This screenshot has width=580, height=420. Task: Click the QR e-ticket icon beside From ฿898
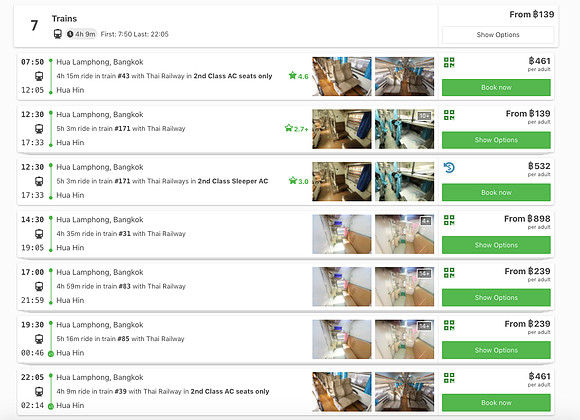click(x=449, y=220)
